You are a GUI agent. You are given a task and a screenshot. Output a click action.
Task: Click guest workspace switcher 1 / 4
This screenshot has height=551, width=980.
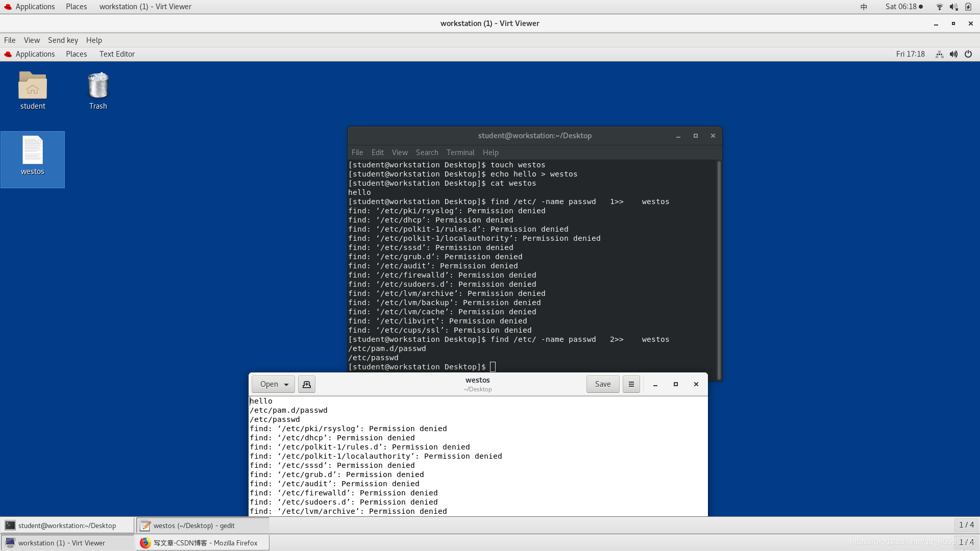pyautogui.click(x=966, y=525)
